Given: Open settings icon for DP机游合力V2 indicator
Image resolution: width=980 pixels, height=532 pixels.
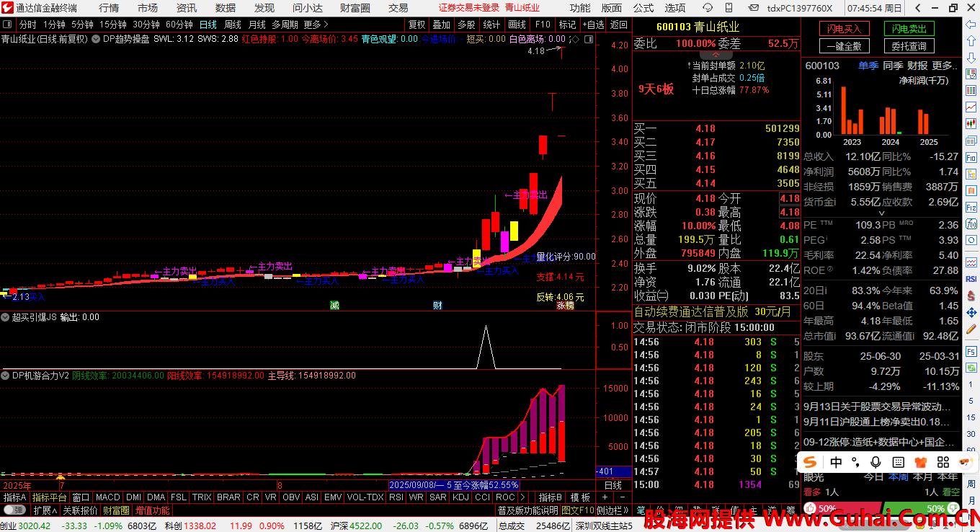Looking at the screenshot, I should (x=5, y=376).
